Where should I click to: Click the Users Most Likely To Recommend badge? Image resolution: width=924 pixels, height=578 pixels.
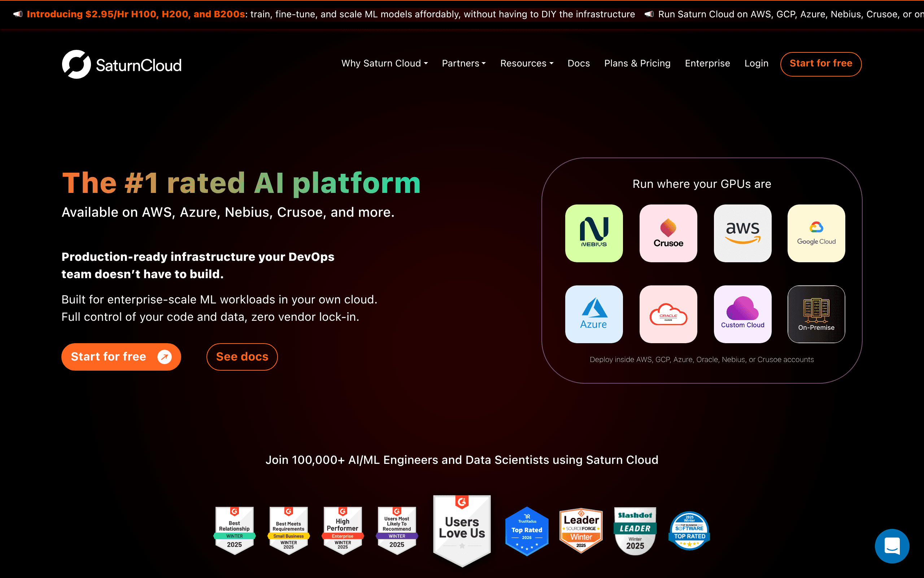[x=397, y=531]
